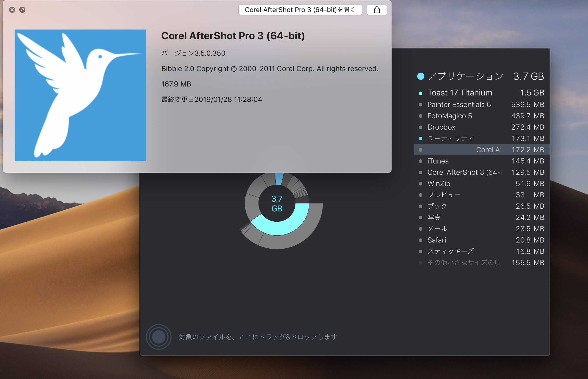Click the blue wedge at chart top
Screen dimensions: 588x379
[279, 179]
